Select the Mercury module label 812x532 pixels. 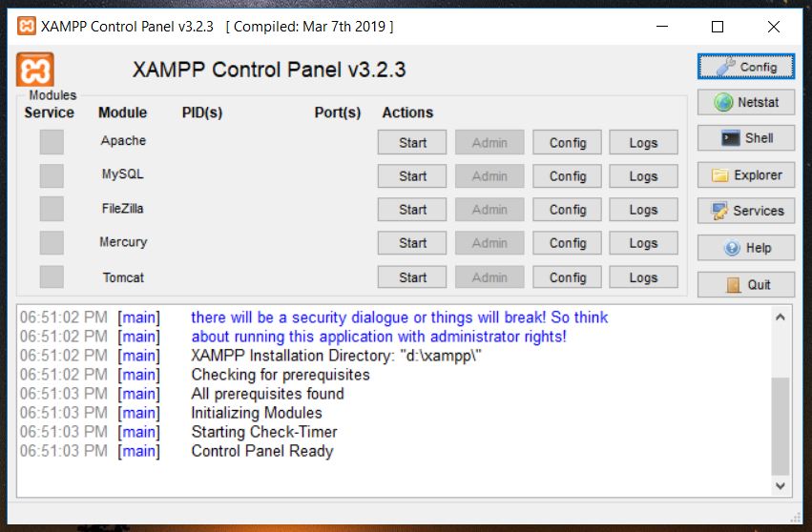coord(123,241)
